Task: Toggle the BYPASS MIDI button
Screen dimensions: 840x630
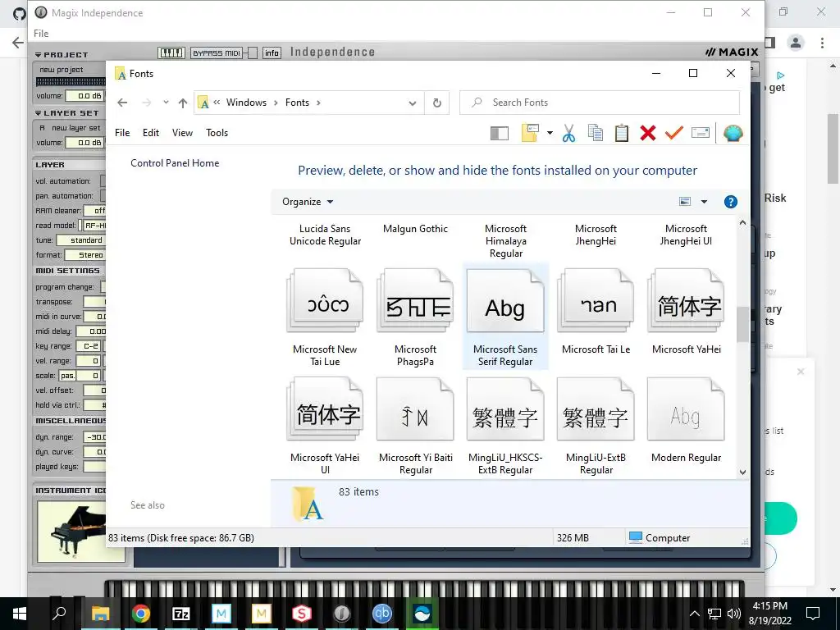Action: click(x=217, y=52)
